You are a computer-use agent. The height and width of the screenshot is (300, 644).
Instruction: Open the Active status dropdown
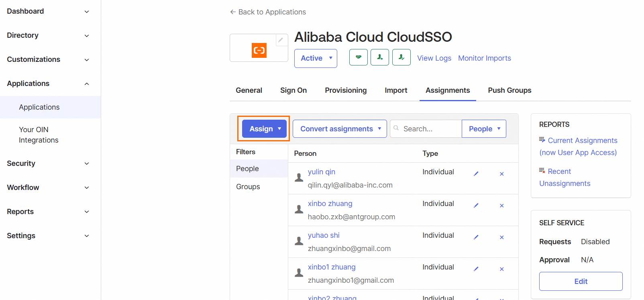[316, 58]
